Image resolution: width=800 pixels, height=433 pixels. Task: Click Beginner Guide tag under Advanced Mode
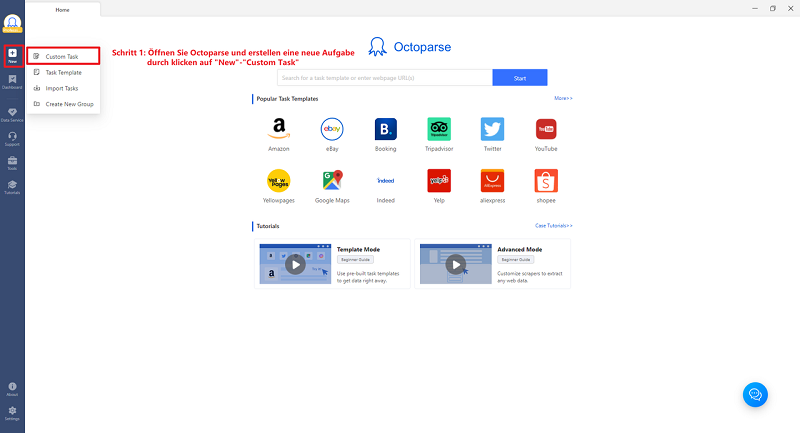tap(516, 260)
